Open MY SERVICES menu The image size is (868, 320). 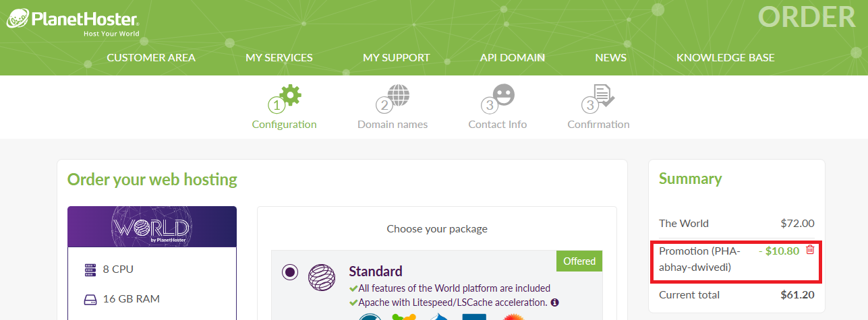point(279,58)
